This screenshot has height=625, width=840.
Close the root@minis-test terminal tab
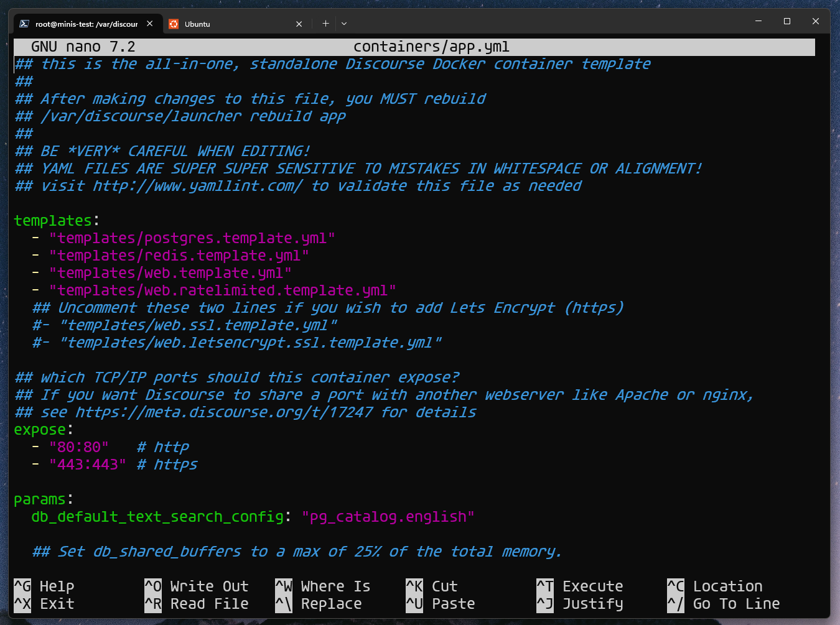[150, 24]
